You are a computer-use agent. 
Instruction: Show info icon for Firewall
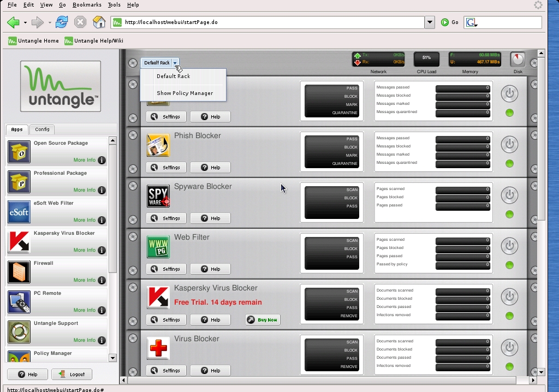coord(102,281)
